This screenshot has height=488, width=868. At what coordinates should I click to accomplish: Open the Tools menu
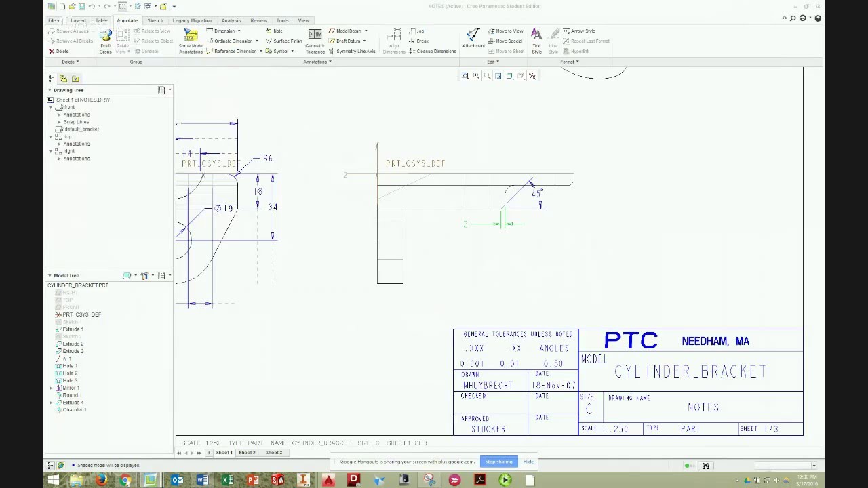click(283, 20)
